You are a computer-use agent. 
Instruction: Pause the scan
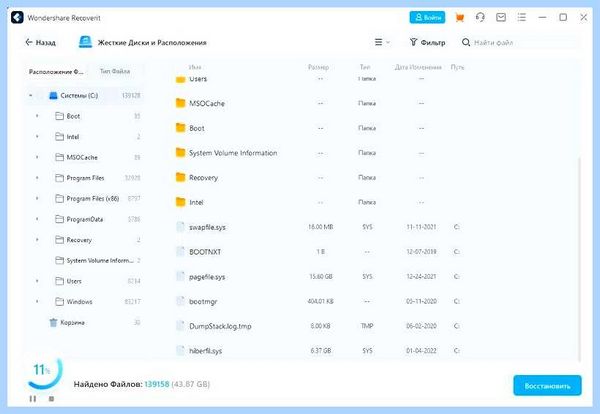[x=33, y=399]
